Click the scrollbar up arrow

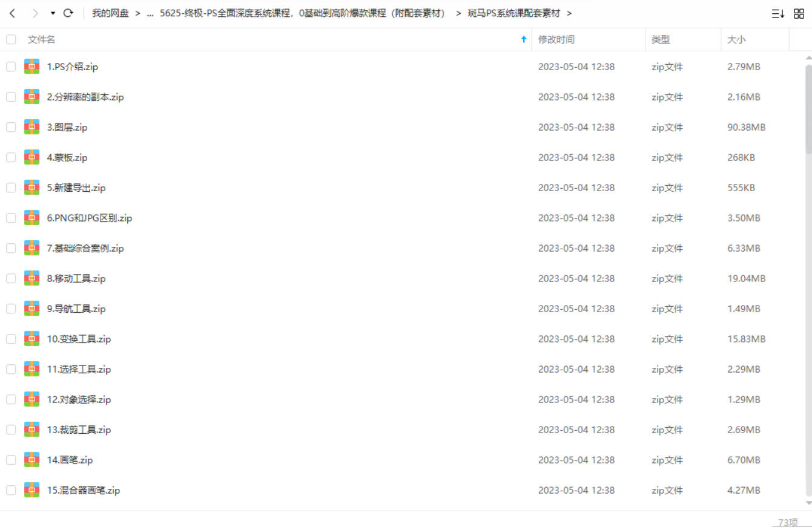pos(808,58)
